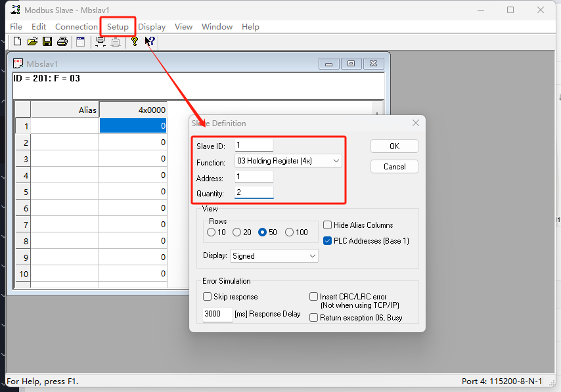Enable the Skip response checkbox

[208, 297]
